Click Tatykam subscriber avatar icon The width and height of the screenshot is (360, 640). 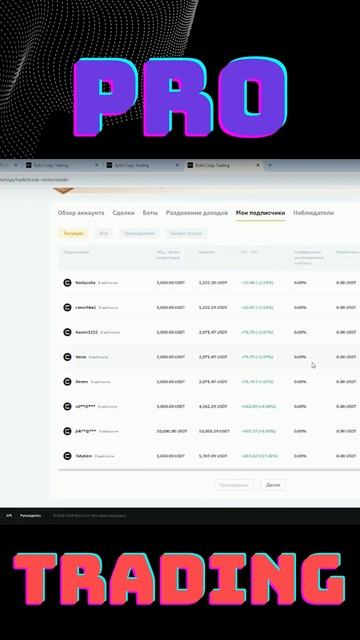point(67,456)
